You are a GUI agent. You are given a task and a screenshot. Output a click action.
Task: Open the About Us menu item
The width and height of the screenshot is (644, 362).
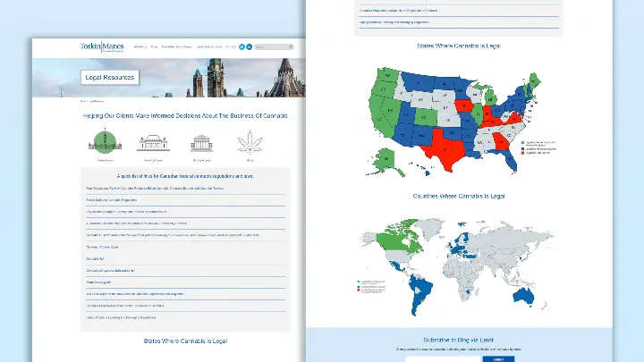click(x=140, y=46)
